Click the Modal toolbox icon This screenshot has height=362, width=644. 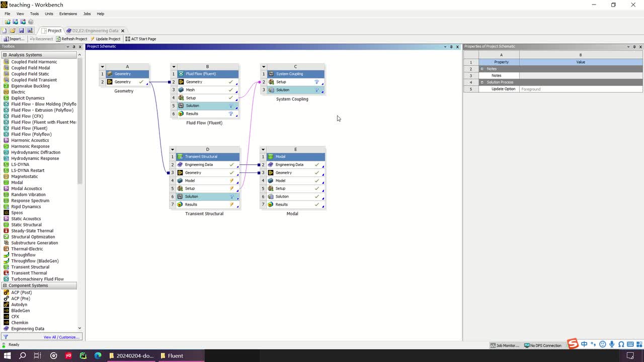(6, 183)
